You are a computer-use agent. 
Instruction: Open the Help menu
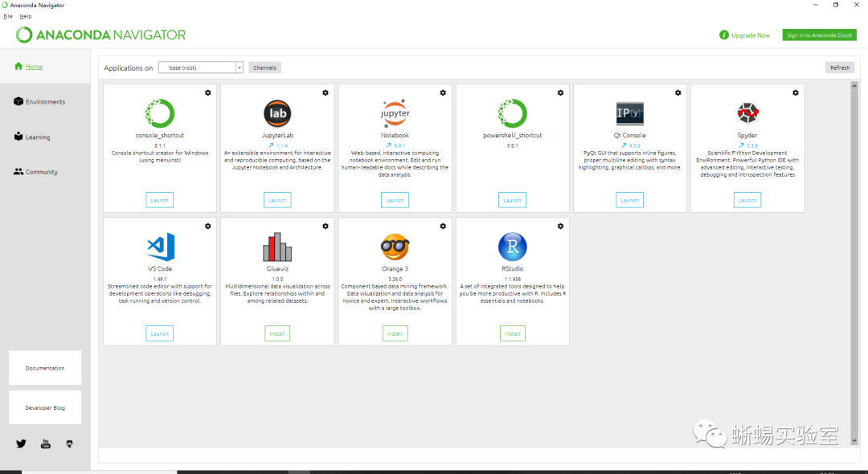tap(26, 17)
